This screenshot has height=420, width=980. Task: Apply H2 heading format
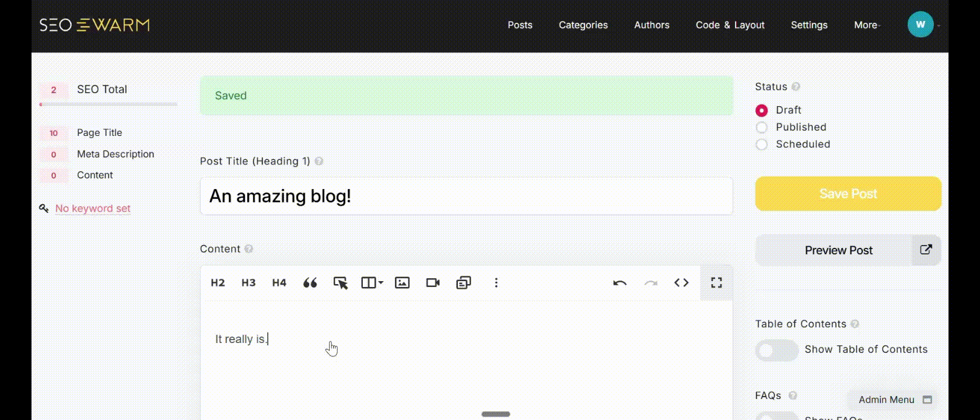(218, 283)
